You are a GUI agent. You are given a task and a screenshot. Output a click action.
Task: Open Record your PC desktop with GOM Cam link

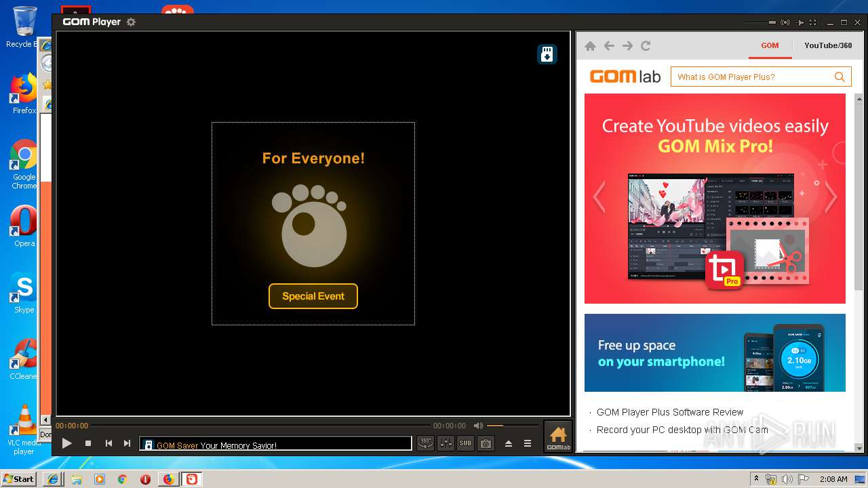pyautogui.click(x=682, y=430)
